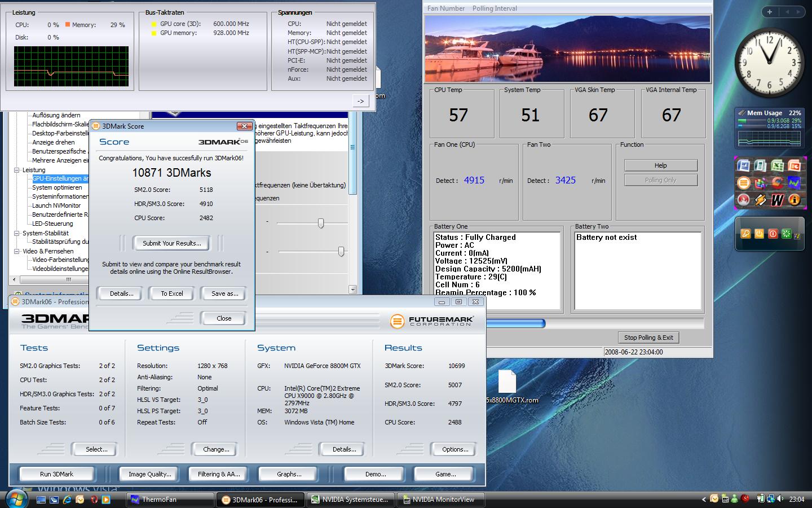Launch ThermoFan graph icon in launcher gadget
The height and width of the screenshot is (508, 812).
tap(794, 183)
